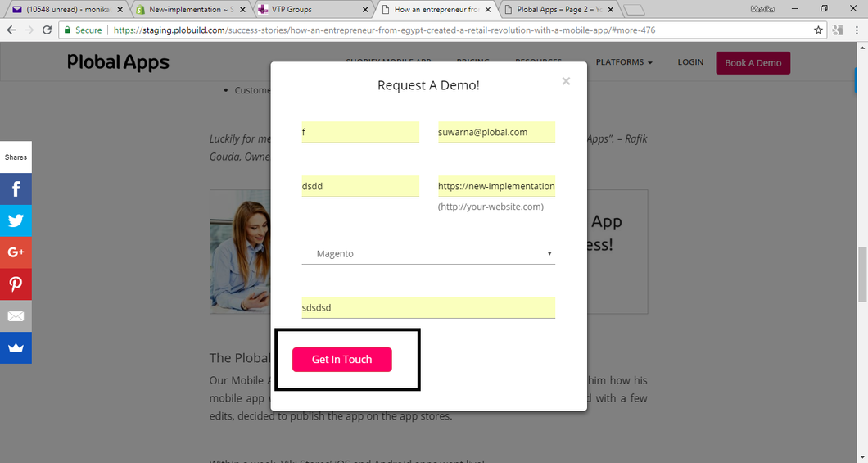This screenshot has width=868, height=463.
Task: Pin this page via Pinterest icon
Action: [16, 284]
